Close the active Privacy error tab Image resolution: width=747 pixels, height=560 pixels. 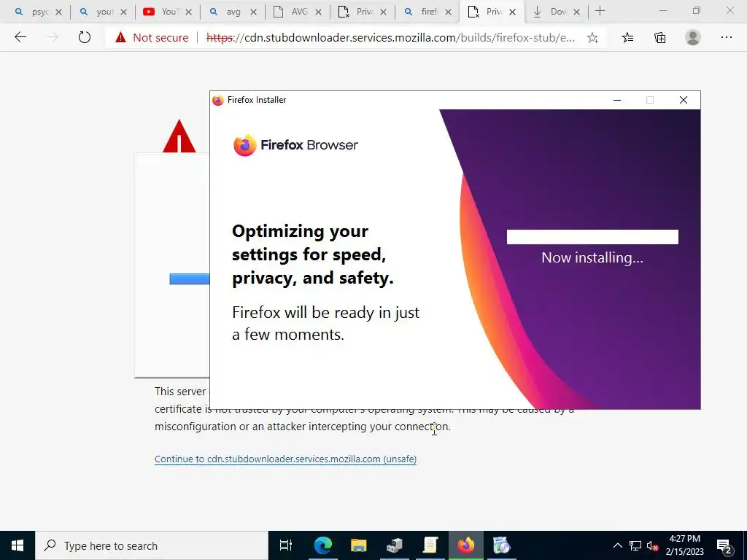tap(513, 12)
